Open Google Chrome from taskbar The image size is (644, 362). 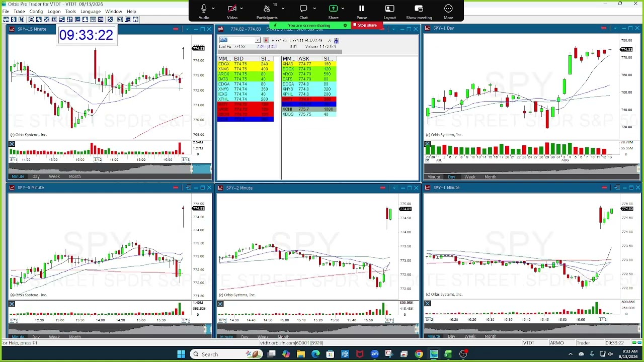(x=419, y=354)
